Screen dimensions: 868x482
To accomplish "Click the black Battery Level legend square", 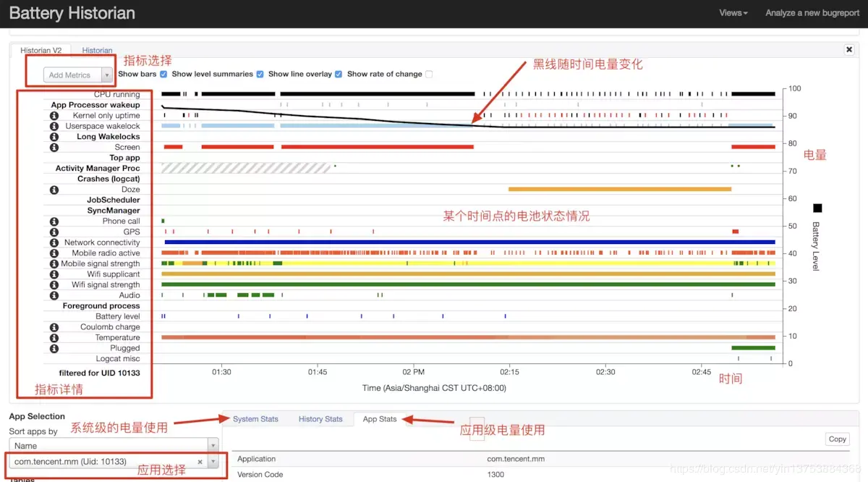I will (817, 208).
